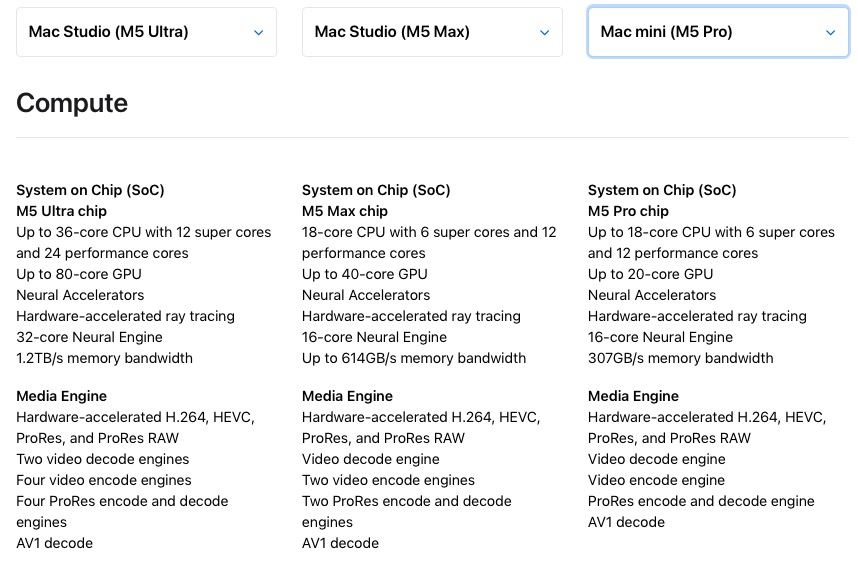The height and width of the screenshot is (566, 858).
Task: Click "Two video encode engines" text
Action: (389, 480)
